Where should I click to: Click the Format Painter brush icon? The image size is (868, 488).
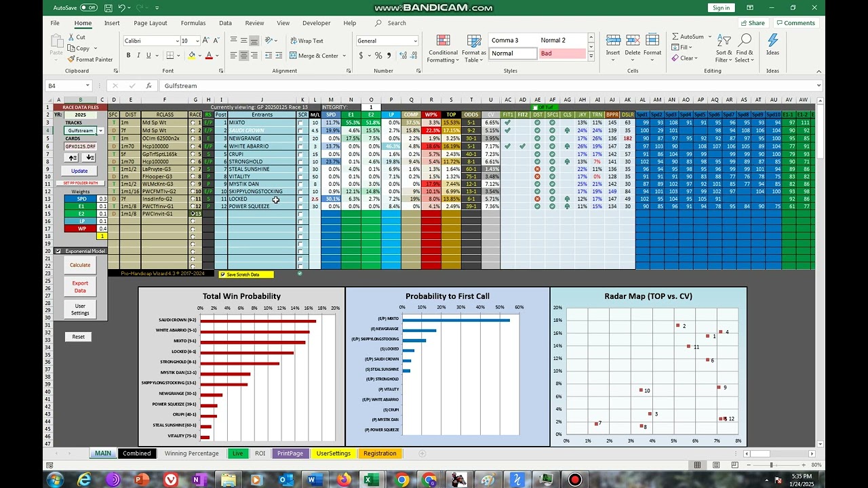coord(71,59)
